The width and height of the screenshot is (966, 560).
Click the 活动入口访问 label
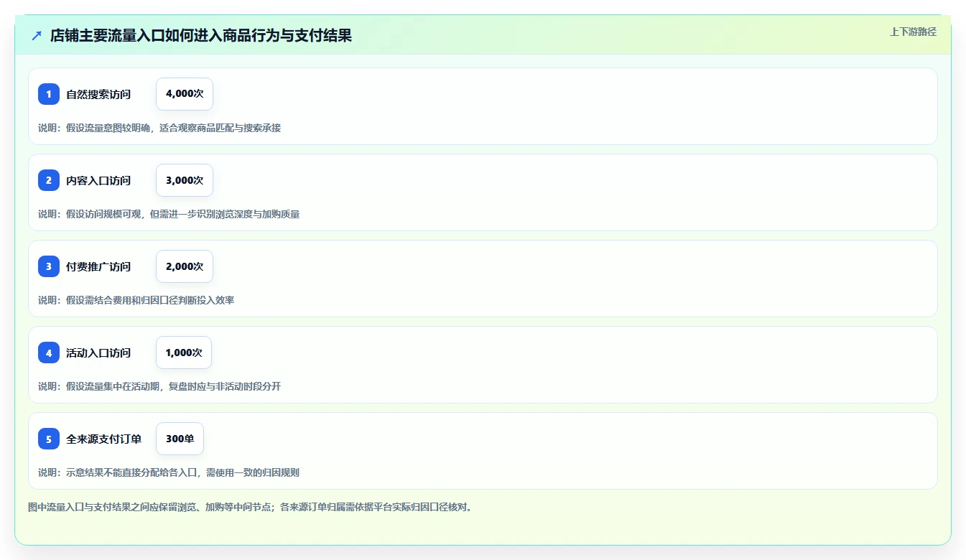98,353
